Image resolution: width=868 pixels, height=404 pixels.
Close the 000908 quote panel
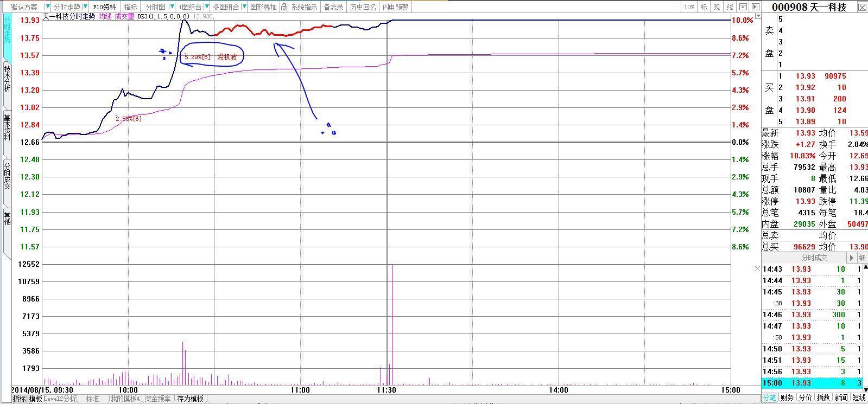click(x=861, y=7)
